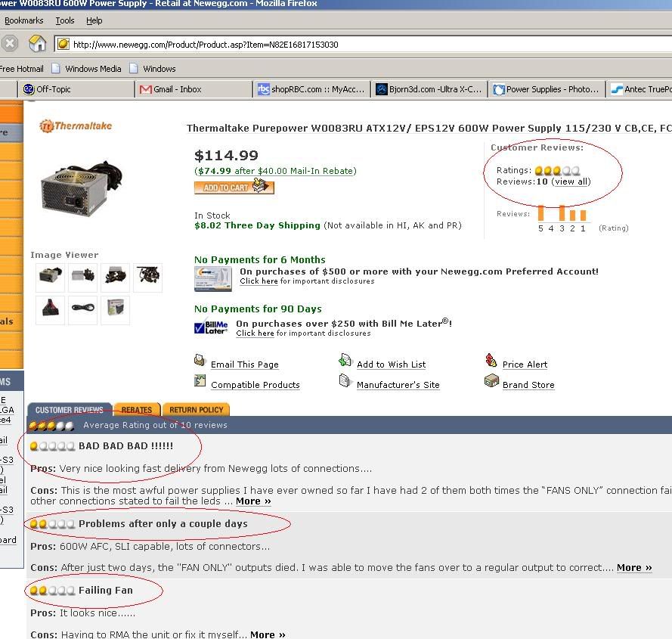This screenshot has height=639, width=672.
Task: Switch to the Bjorn3d.com Ultra X-C tab
Action: pos(429,89)
